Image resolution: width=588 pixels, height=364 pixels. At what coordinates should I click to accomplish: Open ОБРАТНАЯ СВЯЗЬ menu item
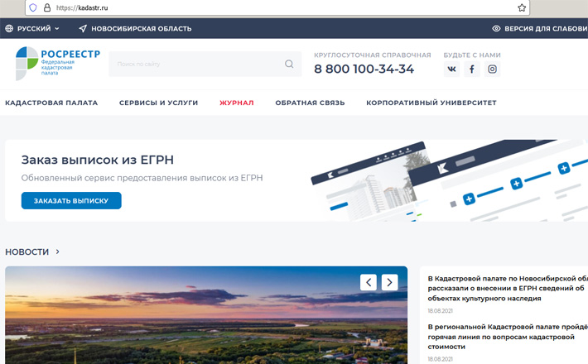(310, 103)
